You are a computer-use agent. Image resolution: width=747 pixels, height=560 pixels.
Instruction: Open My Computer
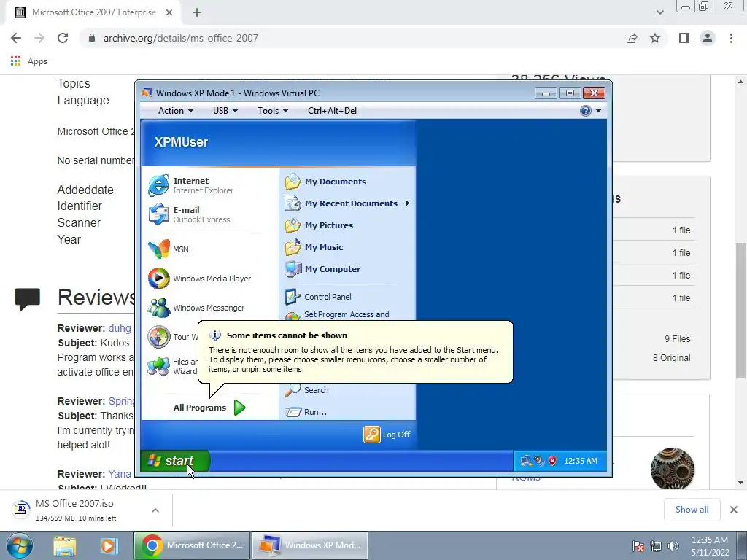[322, 269]
